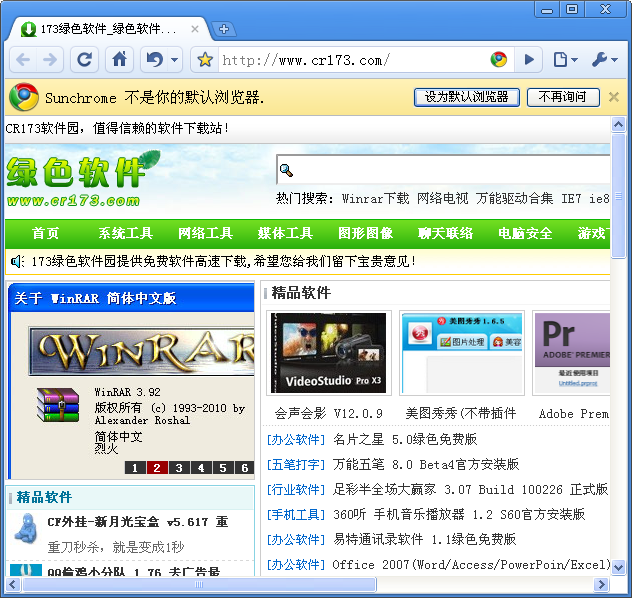The width and height of the screenshot is (632, 598).
Task: Click the Go play arrow button
Action: [529, 60]
